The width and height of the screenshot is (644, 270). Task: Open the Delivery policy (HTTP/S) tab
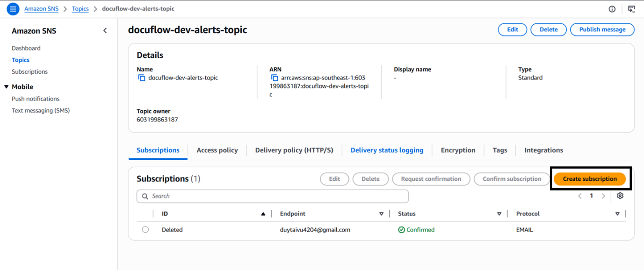(x=294, y=150)
